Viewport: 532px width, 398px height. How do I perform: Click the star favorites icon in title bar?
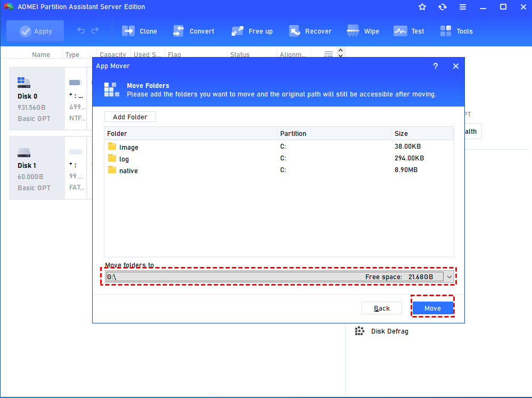click(422, 7)
